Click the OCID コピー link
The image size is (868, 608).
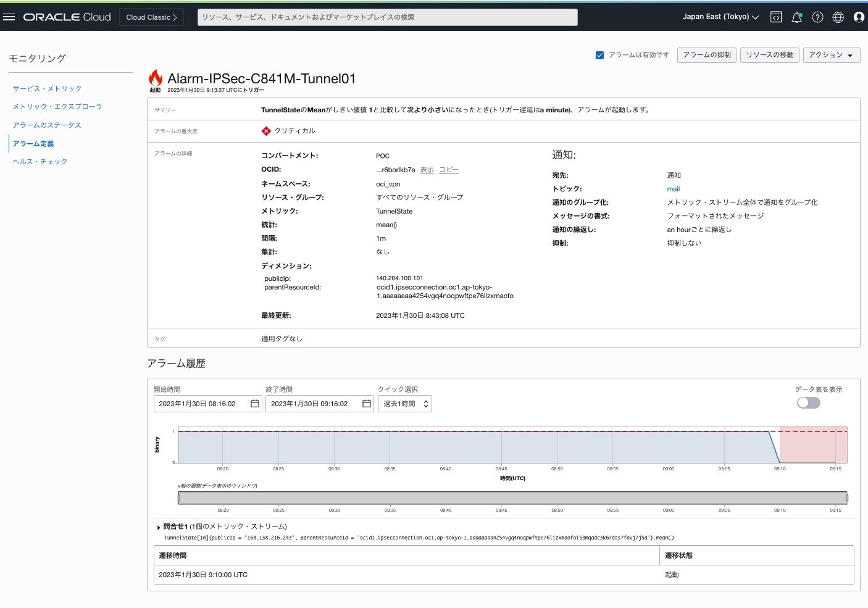pyautogui.click(x=449, y=170)
